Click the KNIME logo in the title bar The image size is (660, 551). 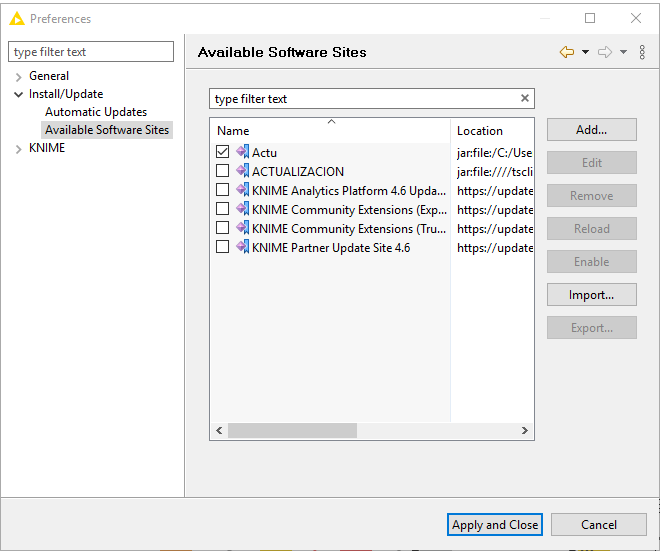(x=17, y=19)
